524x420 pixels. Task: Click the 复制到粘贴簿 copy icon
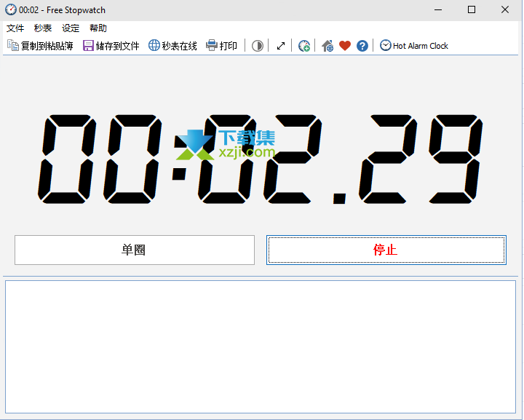12,45
